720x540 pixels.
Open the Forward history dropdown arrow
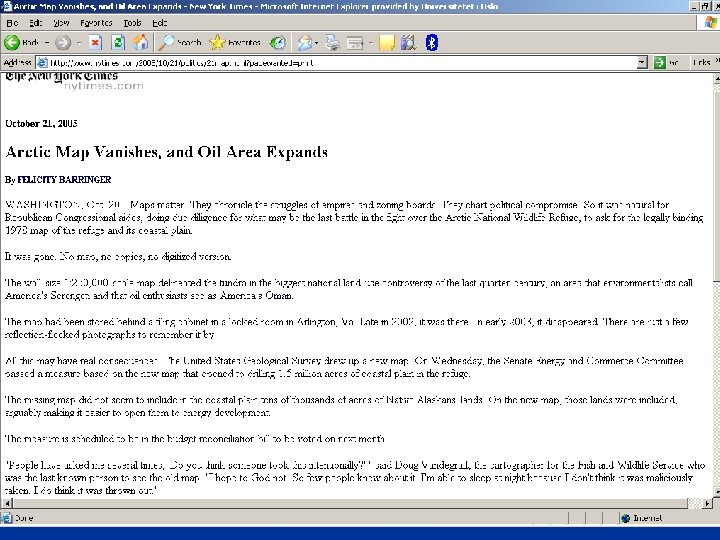[x=79, y=43]
